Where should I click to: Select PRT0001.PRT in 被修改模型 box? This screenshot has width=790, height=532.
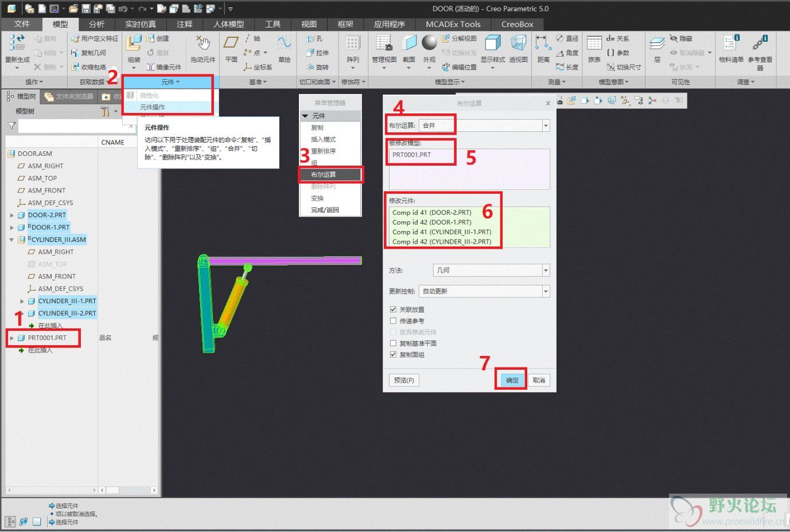pos(411,155)
